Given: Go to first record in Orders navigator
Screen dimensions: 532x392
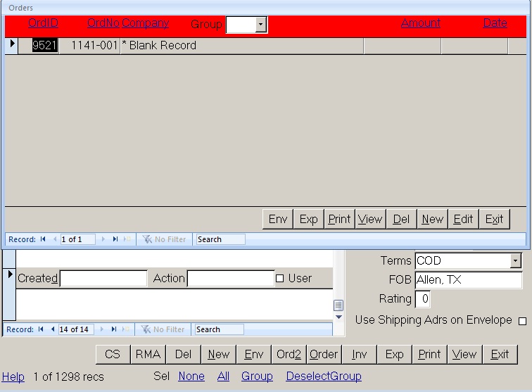Looking at the screenshot, I should 43,239.
